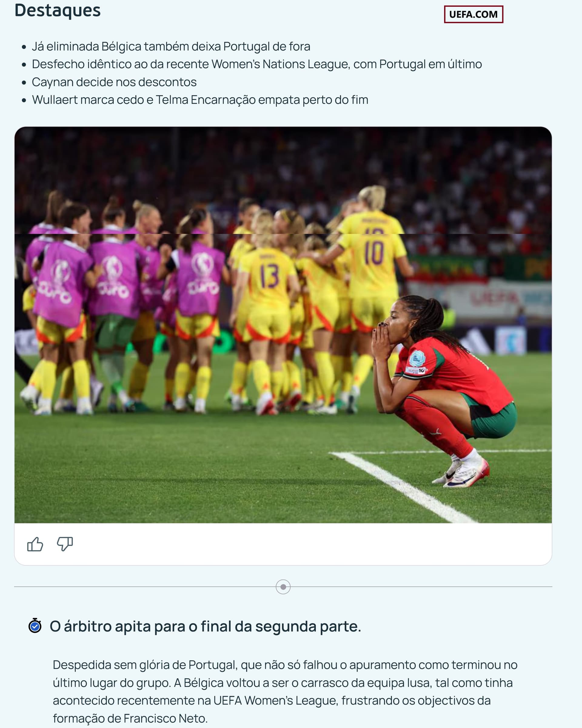Image resolution: width=582 pixels, height=728 pixels.
Task: Select the circular timeline marker on divider
Action: (283, 587)
